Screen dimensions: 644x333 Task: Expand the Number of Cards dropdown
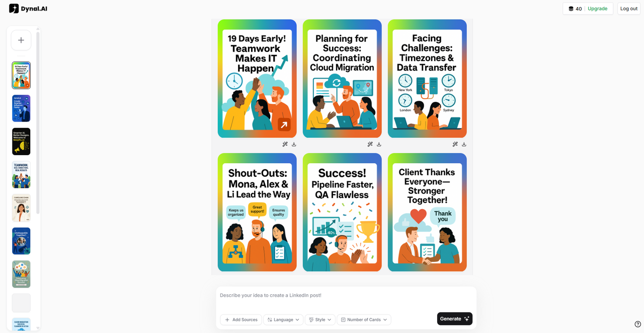coord(364,319)
